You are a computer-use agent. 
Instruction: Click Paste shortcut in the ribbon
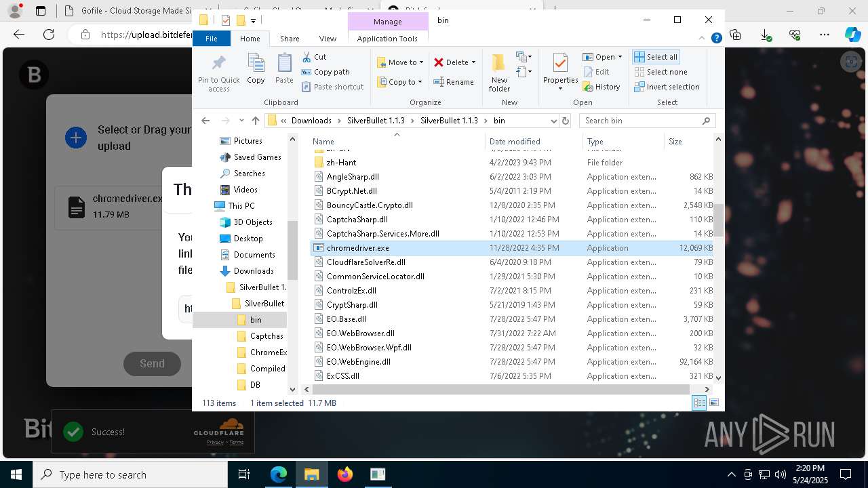coord(332,87)
